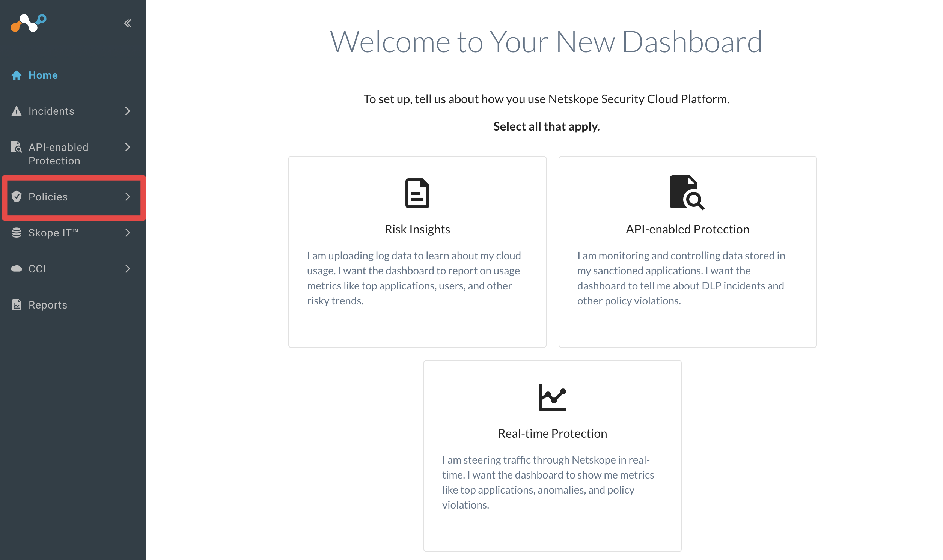Click the Real-time Protection line chart icon
This screenshot has height=560, width=943.
tap(552, 397)
